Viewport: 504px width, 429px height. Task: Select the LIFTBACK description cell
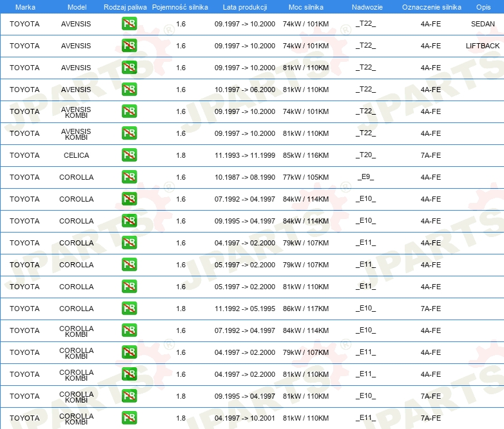[x=483, y=46]
